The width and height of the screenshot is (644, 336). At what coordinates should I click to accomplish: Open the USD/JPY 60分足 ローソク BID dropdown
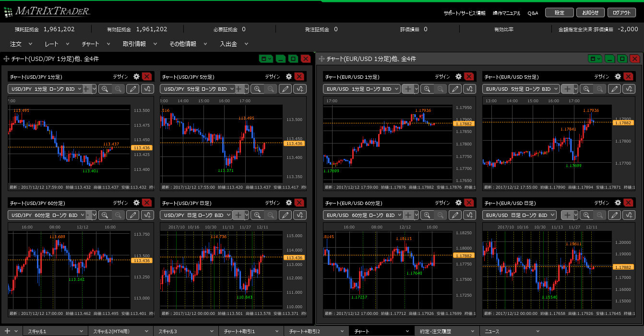tap(47, 215)
